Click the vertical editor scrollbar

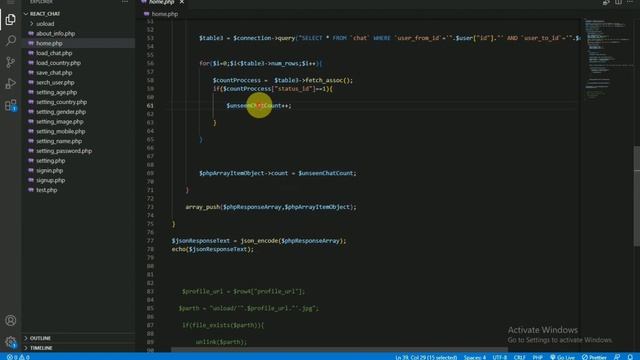click(x=637, y=196)
